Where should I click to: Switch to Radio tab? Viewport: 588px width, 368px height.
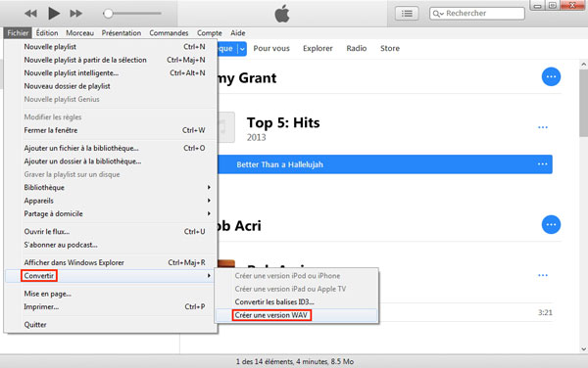(357, 48)
